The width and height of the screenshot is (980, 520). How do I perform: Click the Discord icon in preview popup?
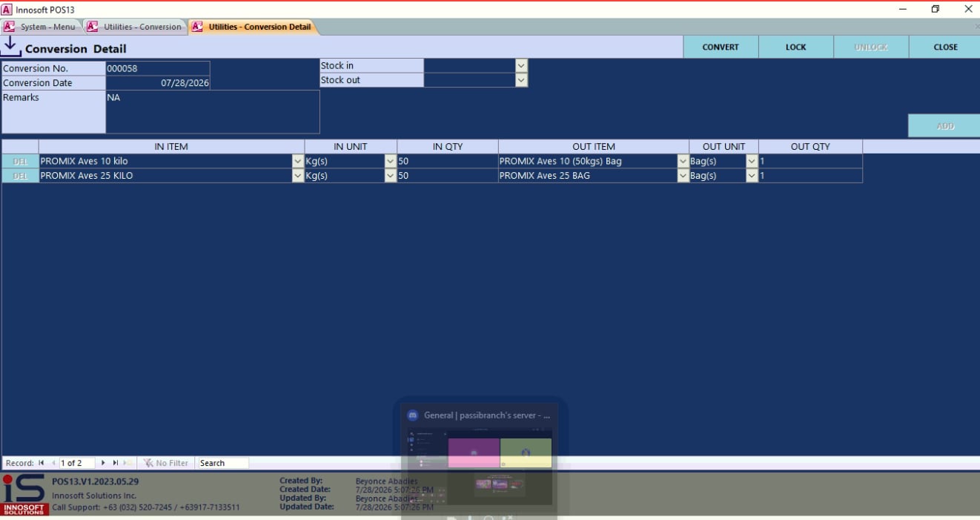tap(413, 415)
